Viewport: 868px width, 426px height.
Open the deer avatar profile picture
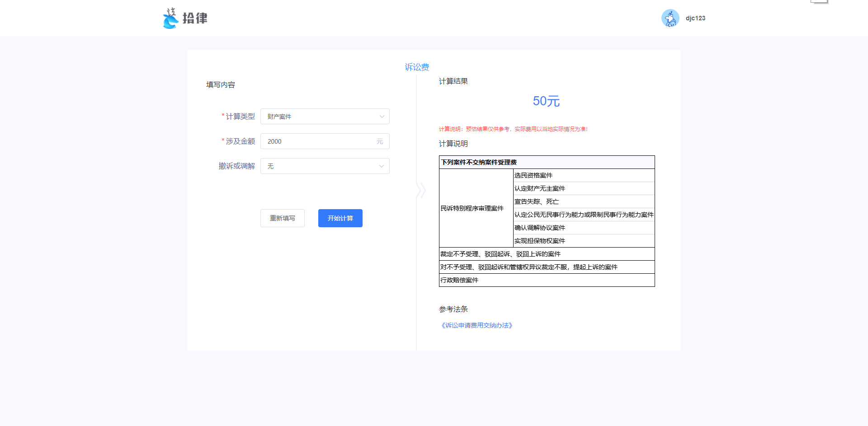(x=670, y=19)
